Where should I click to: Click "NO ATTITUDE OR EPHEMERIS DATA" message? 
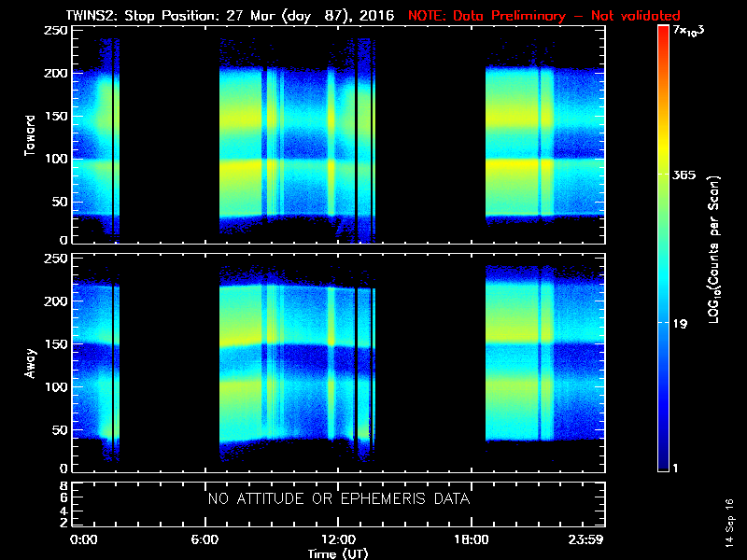[x=339, y=499]
